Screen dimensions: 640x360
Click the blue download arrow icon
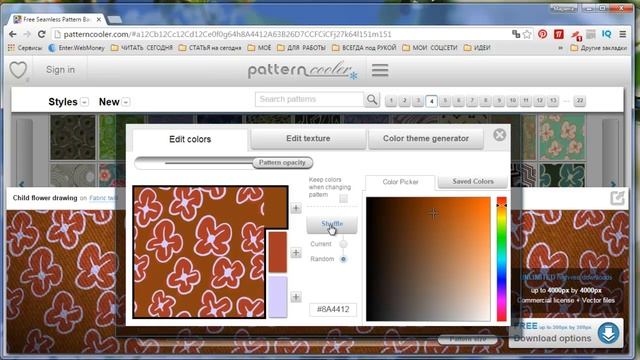coord(608,333)
